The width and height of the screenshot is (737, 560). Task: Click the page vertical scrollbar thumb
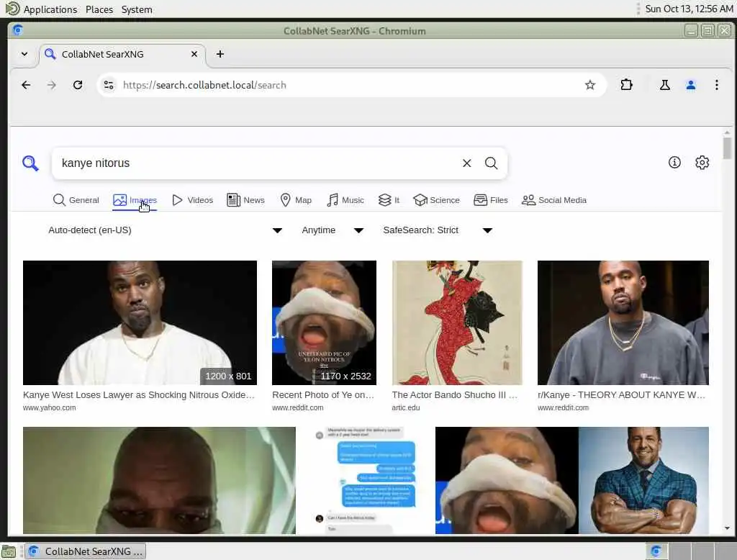tap(727, 148)
